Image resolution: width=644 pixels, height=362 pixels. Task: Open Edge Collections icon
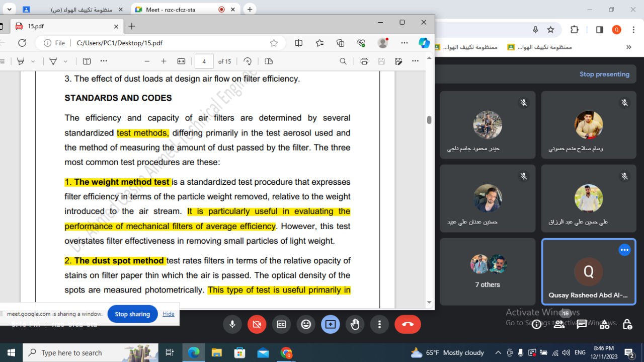point(341,43)
